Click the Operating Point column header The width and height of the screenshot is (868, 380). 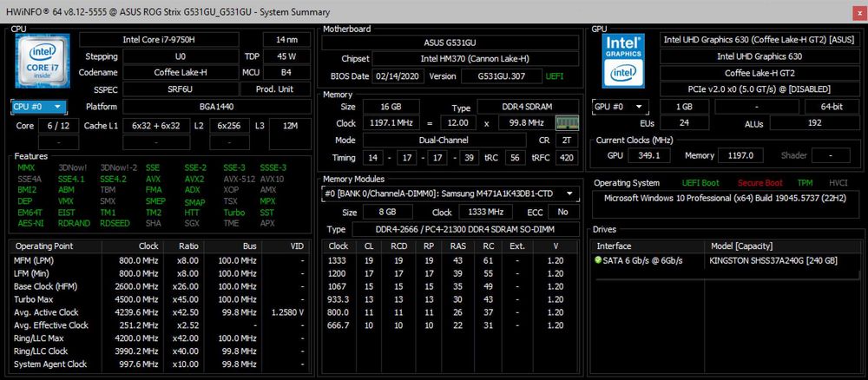point(56,246)
